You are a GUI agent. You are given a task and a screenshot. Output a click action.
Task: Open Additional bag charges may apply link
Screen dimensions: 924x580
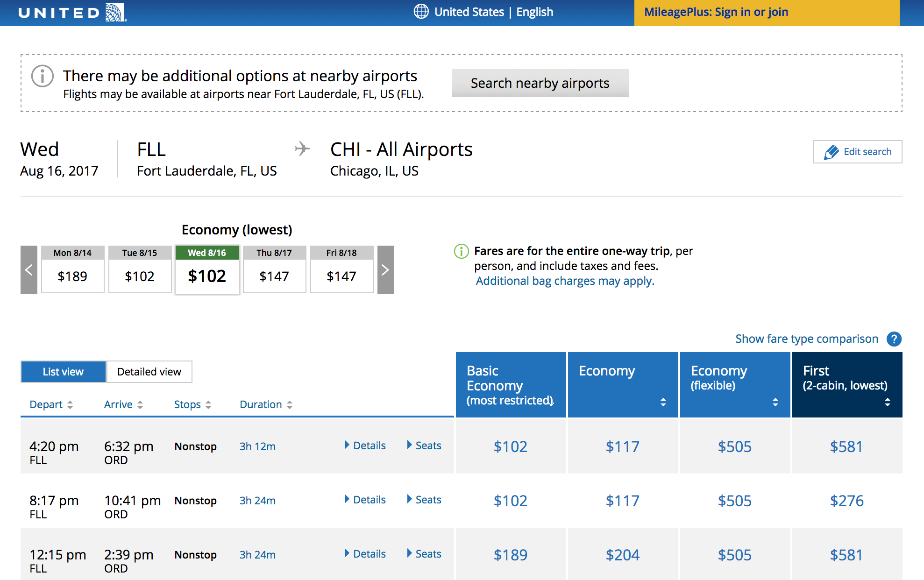pos(565,281)
